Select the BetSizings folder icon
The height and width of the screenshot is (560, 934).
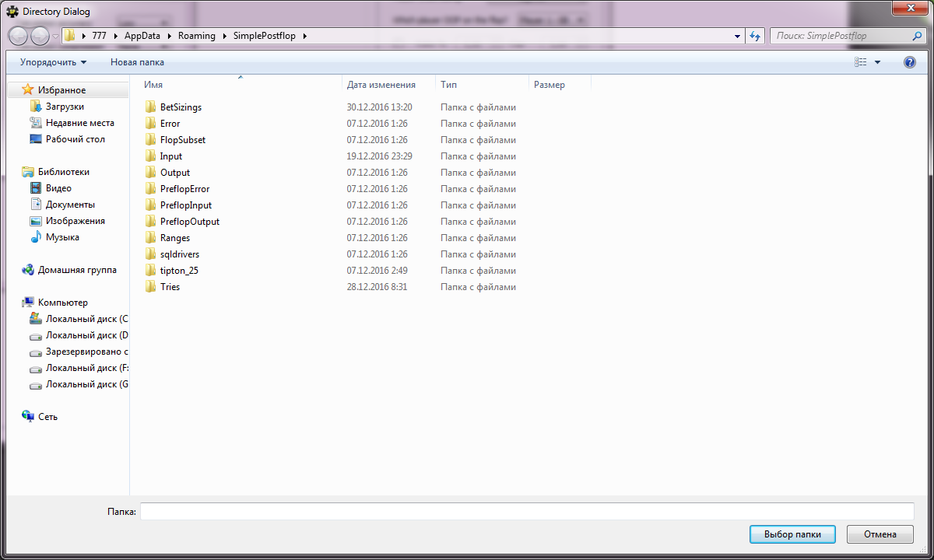point(151,107)
